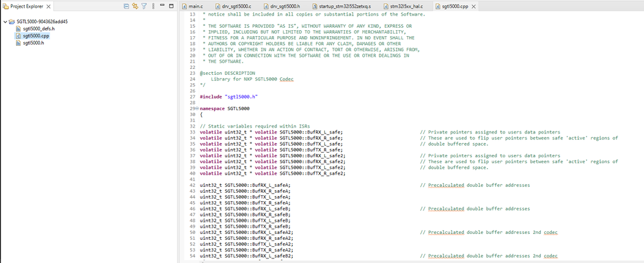Click the #include "sgtl5000.h" line
Viewport: 644px width, 263px height.
pyautogui.click(x=229, y=97)
